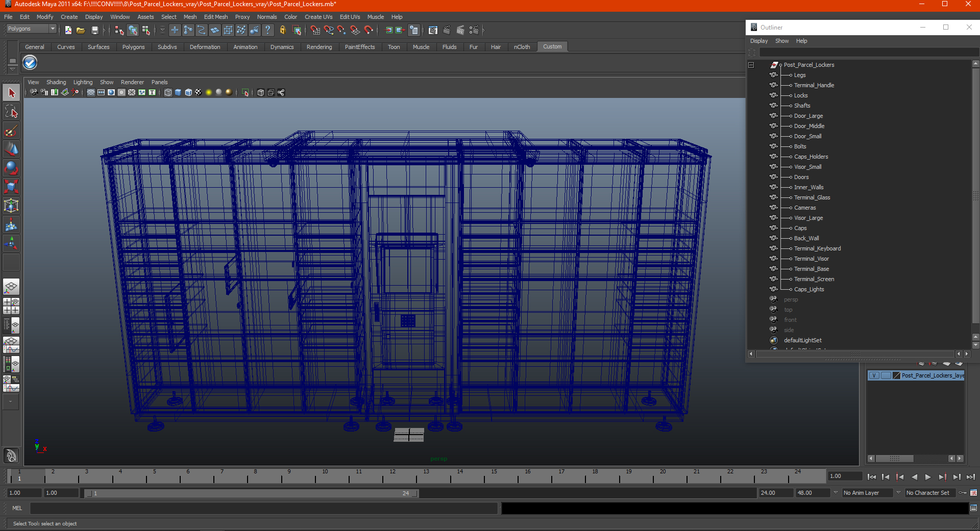980x531 pixels.
Task: Open a scene with the folder icon
Action: coord(81,30)
